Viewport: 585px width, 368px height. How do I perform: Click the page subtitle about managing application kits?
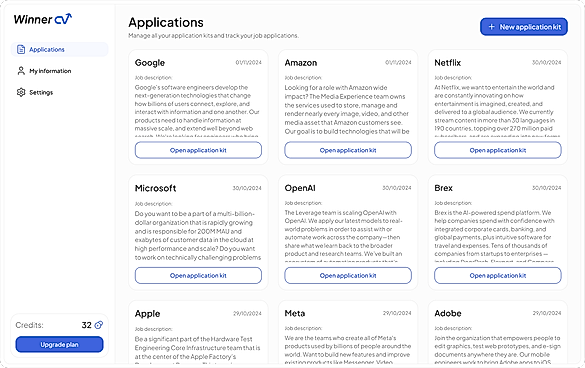tap(213, 36)
